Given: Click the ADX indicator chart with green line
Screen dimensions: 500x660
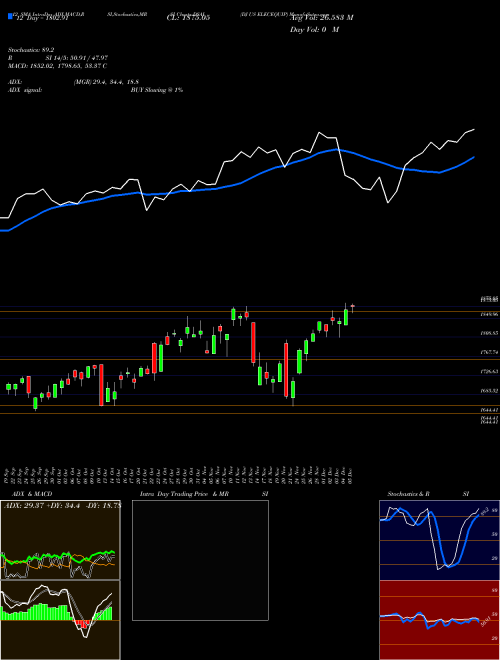Looking at the screenshot, I should [x=60, y=540].
